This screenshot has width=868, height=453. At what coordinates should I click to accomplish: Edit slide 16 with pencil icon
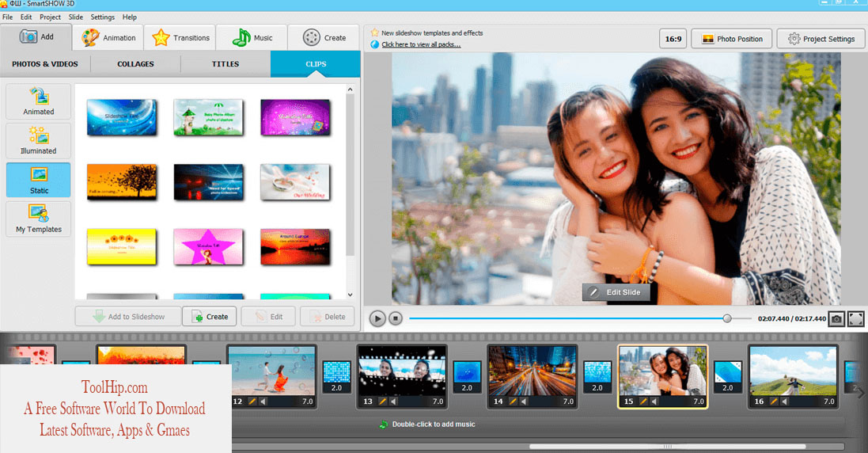(774, 402)
